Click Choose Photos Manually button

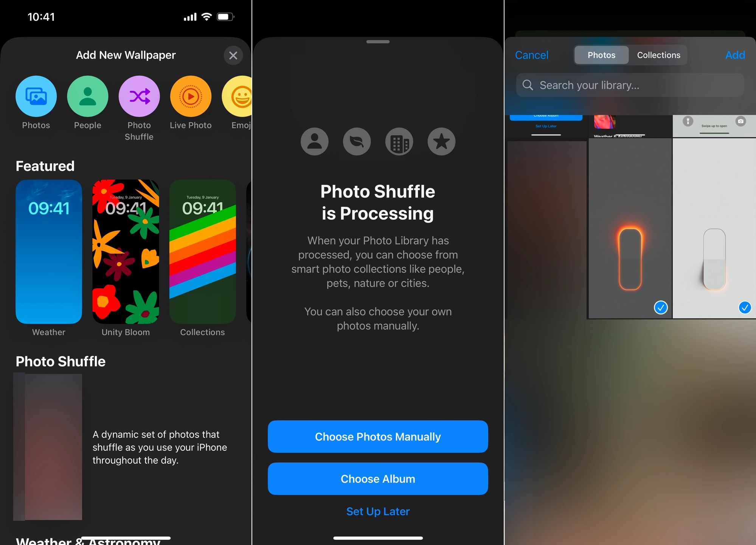pyautogui.click(x=379, y=436)
